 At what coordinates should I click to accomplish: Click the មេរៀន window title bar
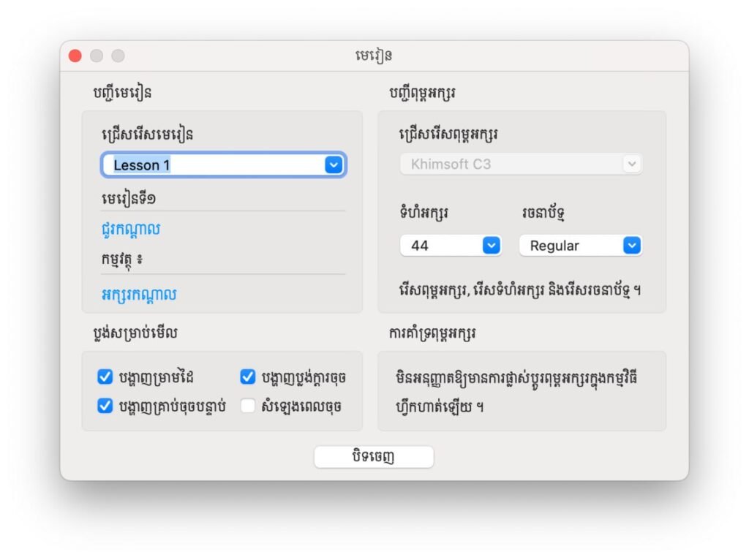374,56
